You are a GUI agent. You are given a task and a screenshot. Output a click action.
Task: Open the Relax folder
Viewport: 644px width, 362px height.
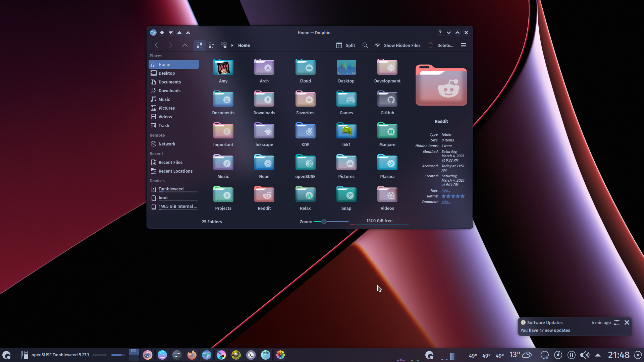[x=305, y=198]
